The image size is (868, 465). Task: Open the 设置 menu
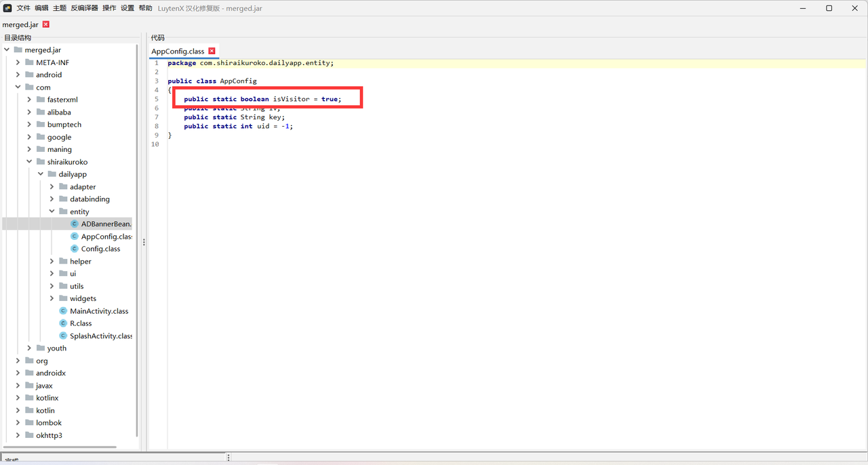(x=127, y=8)
